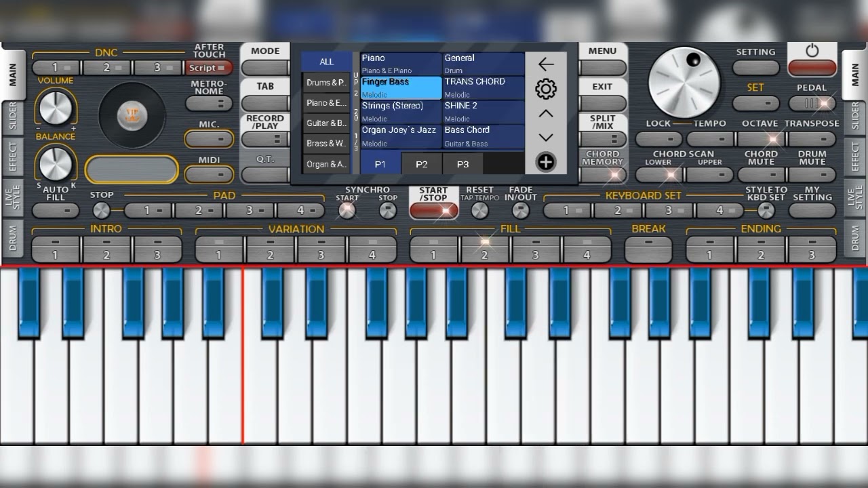The width and height of the screenshot is (868, 488).
Task: Click the Synchro START round button
Action: click(x=347, y=211)
